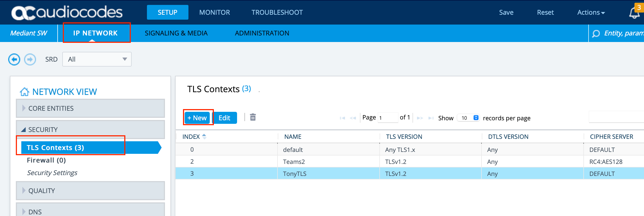Click the DTLS VERSION column header
This screenshot has width=644, height=216.
click(508, 137)
